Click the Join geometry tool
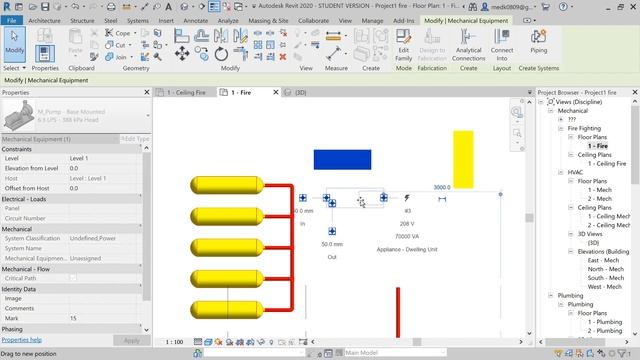The height and width of the screenshot is (360, 640). 116,57
